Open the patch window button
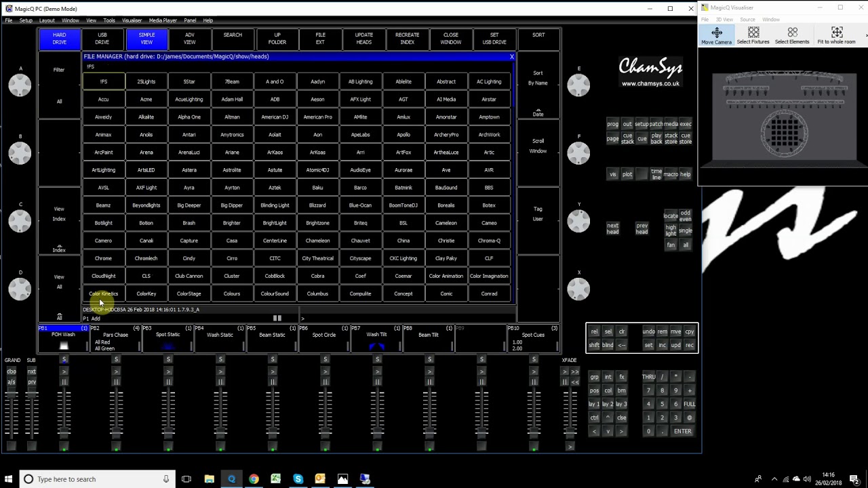Screen dimensions: 868x488 [656, 124]
